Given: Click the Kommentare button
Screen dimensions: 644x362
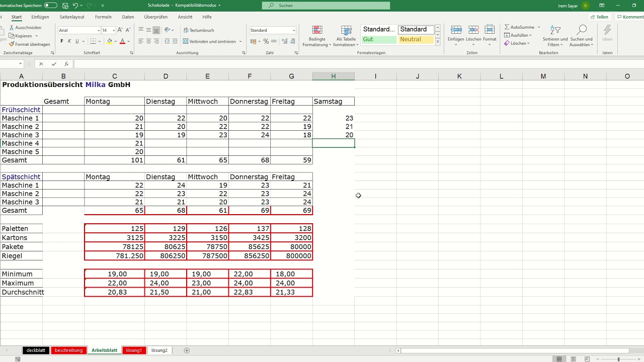Looking at the screenshot, I should 630,17.
